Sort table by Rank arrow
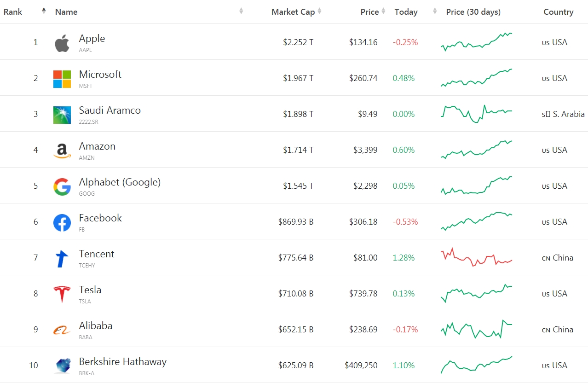The image size is (588, 383). pyautogui.click(x=44, y=11)
